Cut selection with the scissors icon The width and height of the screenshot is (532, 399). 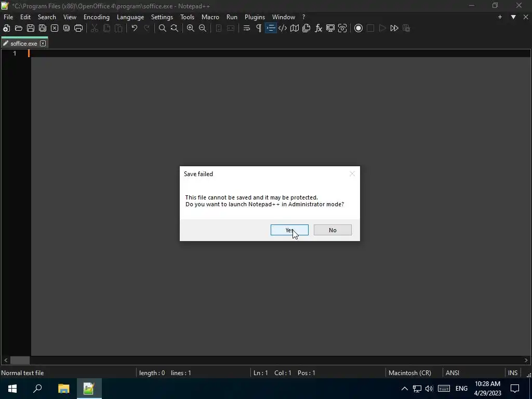tap(95, 28)
